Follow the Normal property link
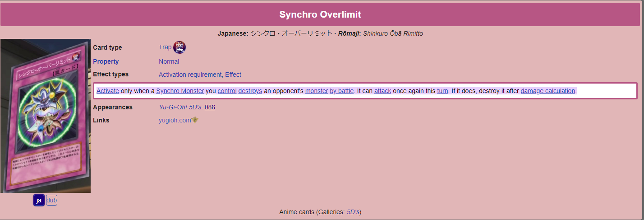This screenshot has width=644, height=220. (x=169, y=61)
